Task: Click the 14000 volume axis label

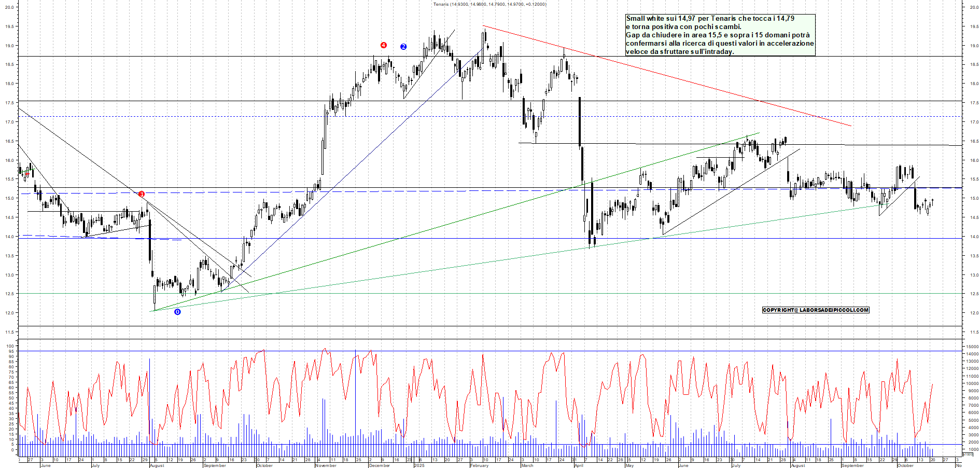Action: point(972,354)
